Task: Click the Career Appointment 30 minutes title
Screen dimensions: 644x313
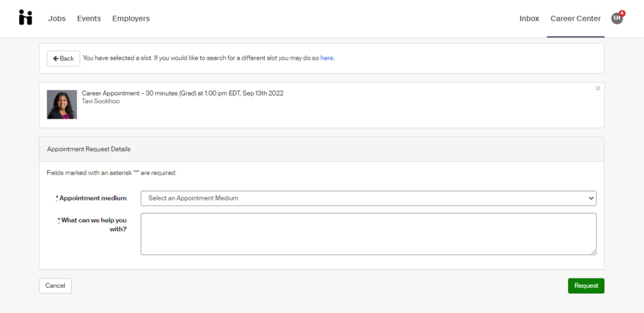Action: point(182,93)
